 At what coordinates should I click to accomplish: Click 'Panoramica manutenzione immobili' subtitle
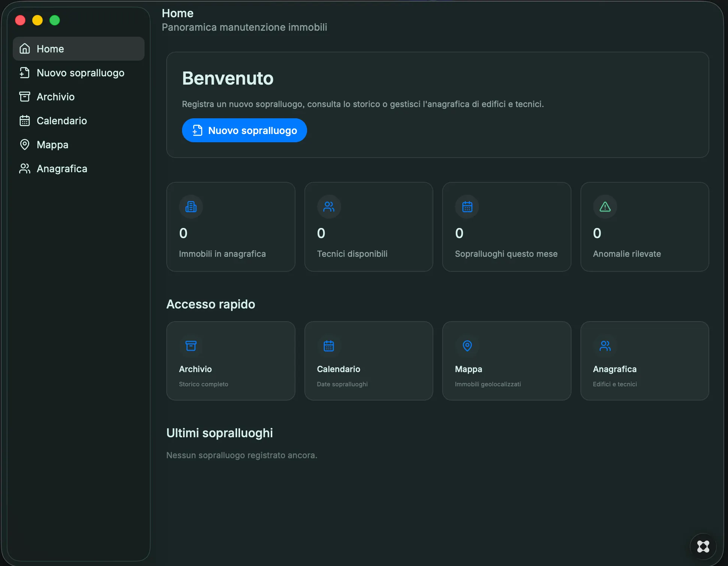[245, 27]
